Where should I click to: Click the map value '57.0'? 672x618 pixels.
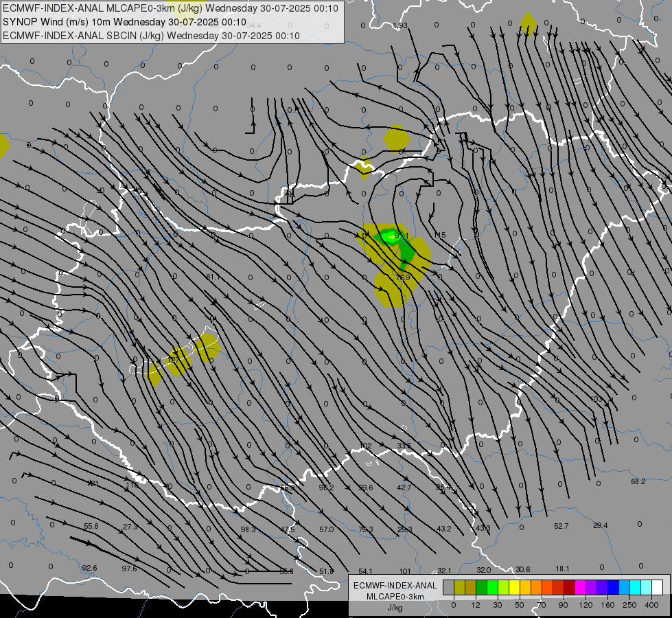(x=327, y=529)
